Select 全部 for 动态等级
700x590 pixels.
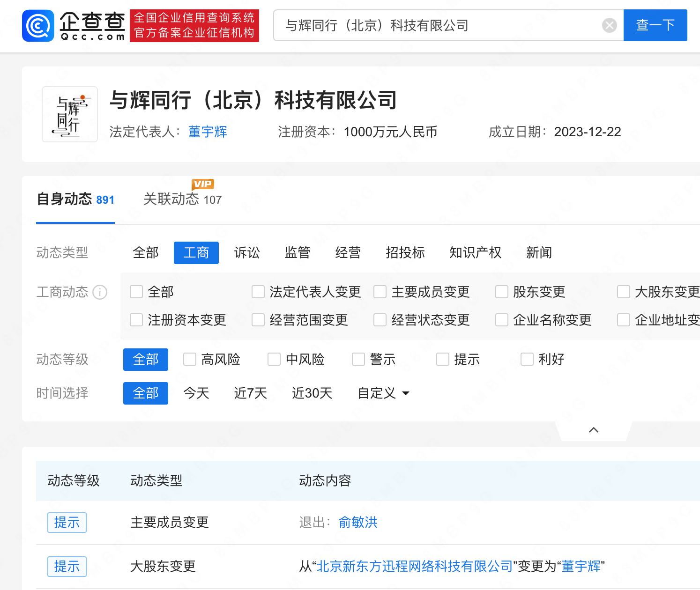[x=146, y=360]
